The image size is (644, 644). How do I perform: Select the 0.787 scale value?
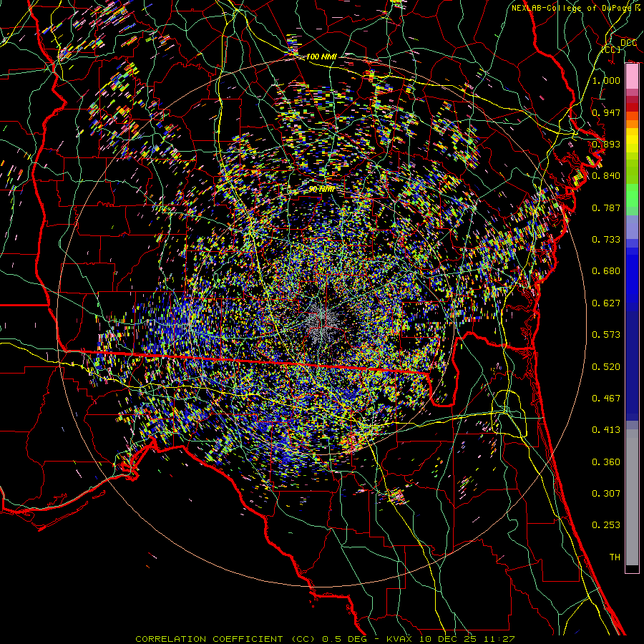[x=606, y=208]
